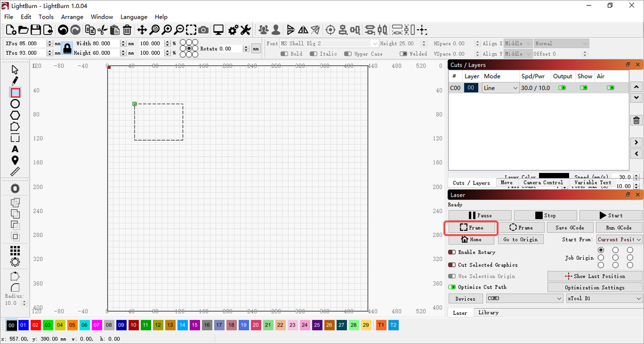The image size is (644, 344).
Task: Click the Save GCode button
Action: pyautogui.click(x=570, y=227)
